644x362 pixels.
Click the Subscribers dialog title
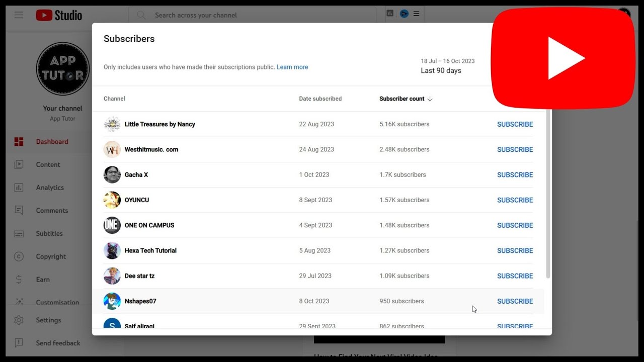tap(129, 39)
